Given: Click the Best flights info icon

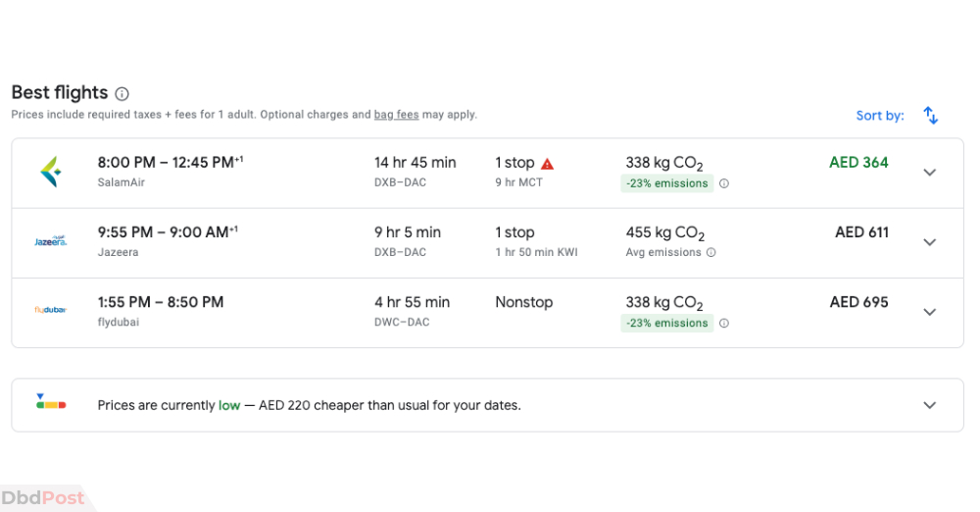Looking at the screenshot, I should coord(122,94).
